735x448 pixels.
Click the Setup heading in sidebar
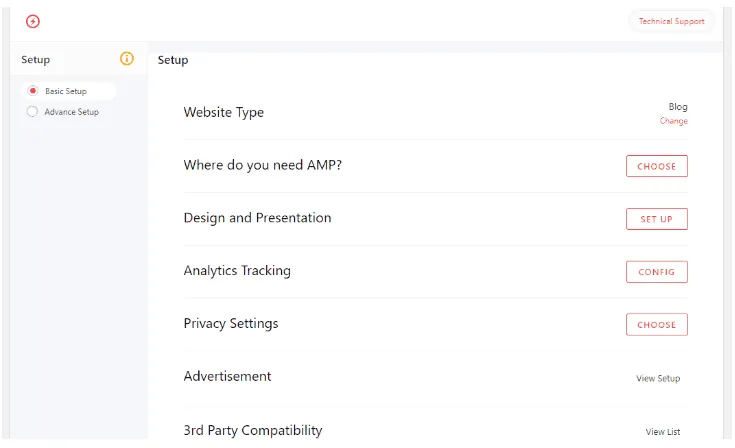(x=36, y=60)
